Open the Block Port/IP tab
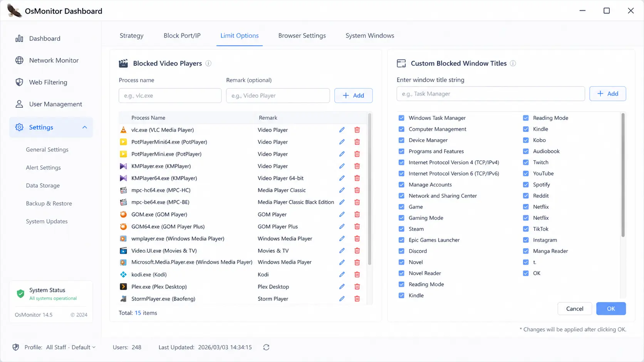Screen dimensions: 644x362 pos(182,35)
